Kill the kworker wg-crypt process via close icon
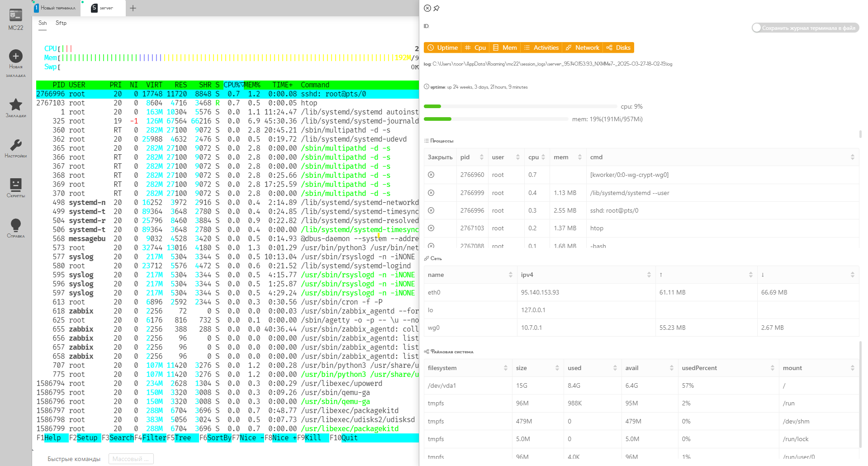Viewport: 868px width, 466px height. pyautogui.click(x=431, y=175)
